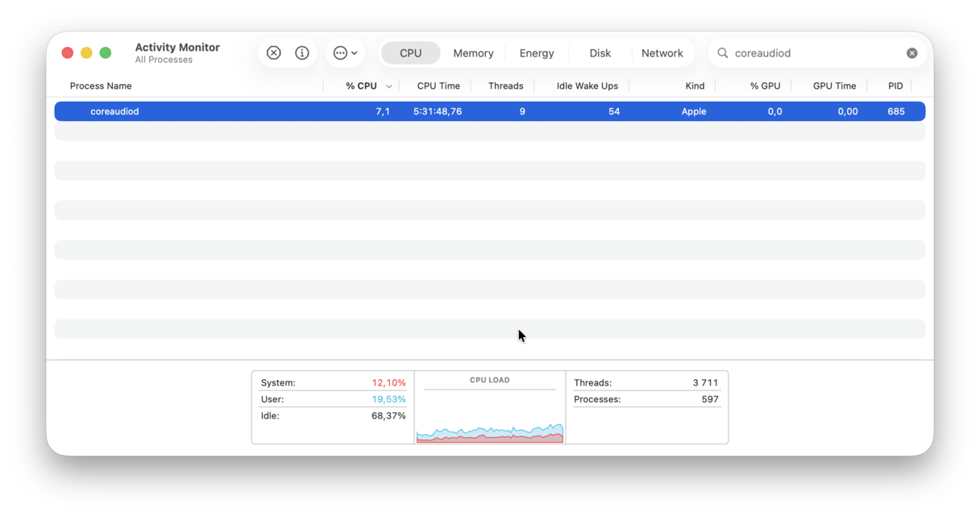Click the magnifying glass search icon
Viewport: 980px width, 517px height.
coord(723,53)
